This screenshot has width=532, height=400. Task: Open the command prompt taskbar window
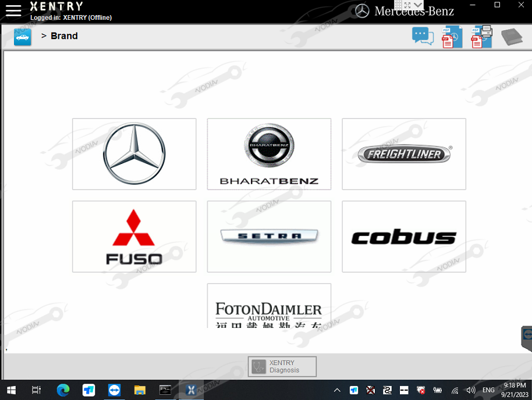pyautogui.click(x=165, y=390)
